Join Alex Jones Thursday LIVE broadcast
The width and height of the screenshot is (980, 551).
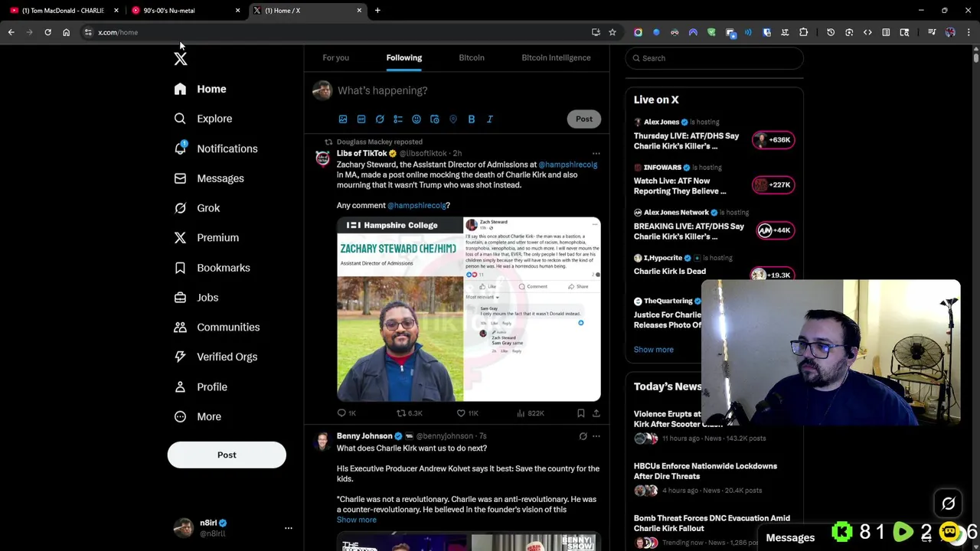(x=774, y=140)
